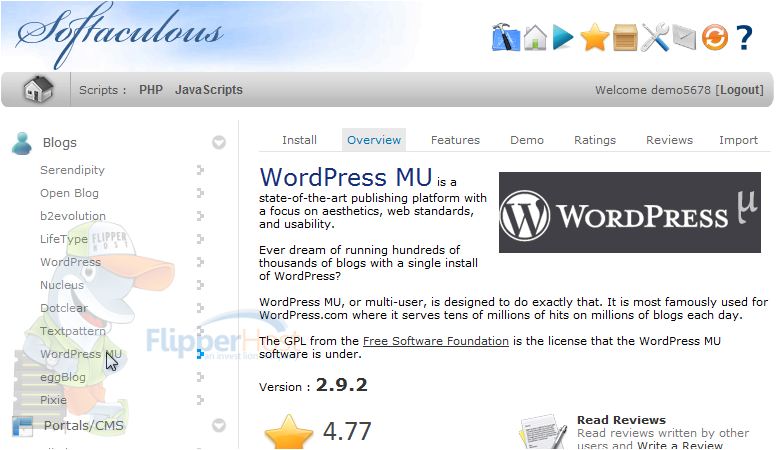The width and height of the screenshot is (776, 450).
Task: Open the Ratings tab
Action: 595,140
